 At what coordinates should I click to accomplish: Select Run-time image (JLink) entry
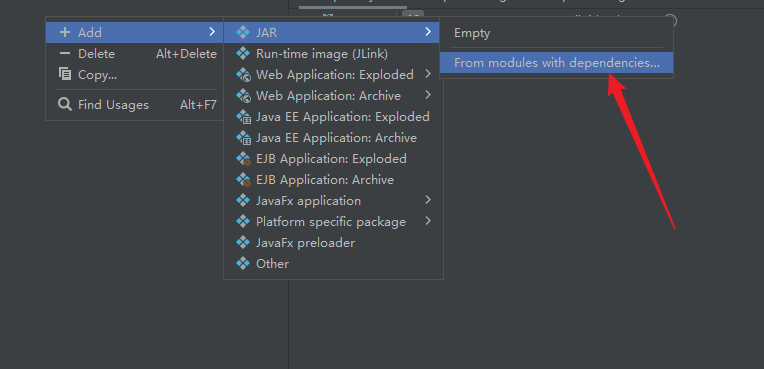click(x=332, y=54)
